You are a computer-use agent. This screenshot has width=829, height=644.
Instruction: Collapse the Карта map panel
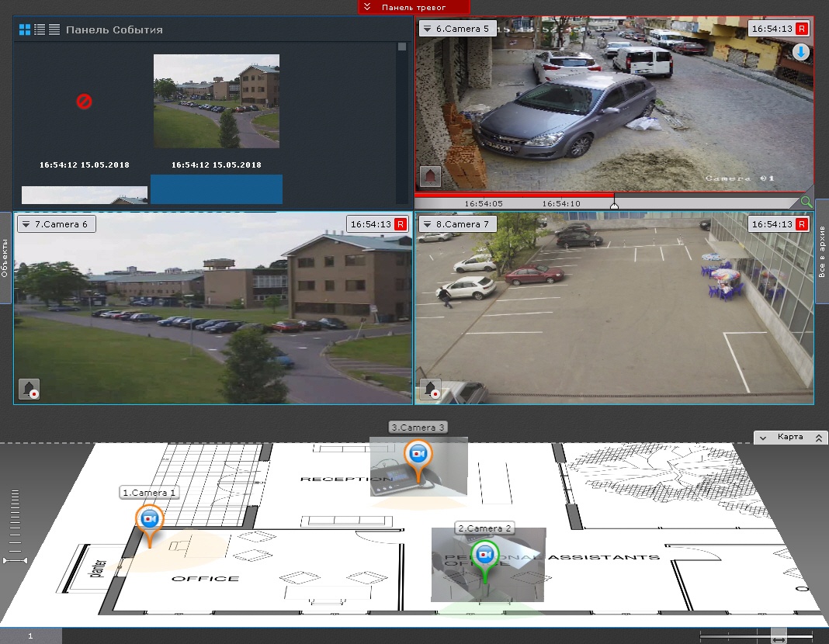[x=764, y=438]
